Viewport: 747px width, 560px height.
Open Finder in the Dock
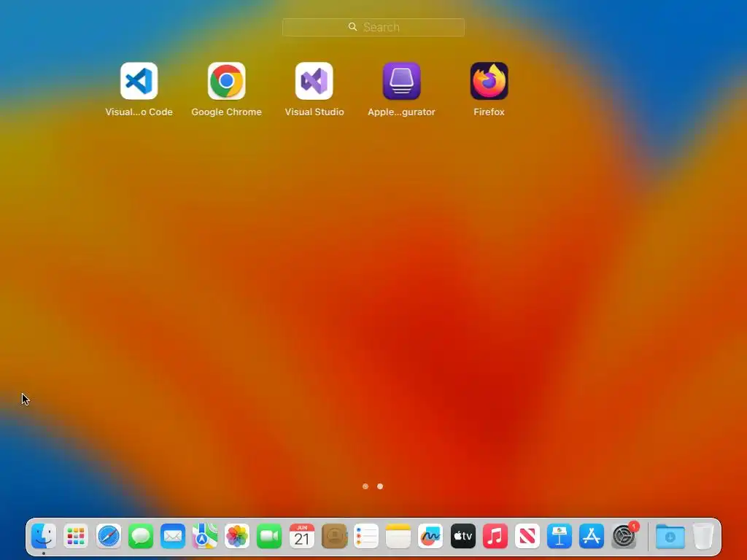(x=43, y=536)
